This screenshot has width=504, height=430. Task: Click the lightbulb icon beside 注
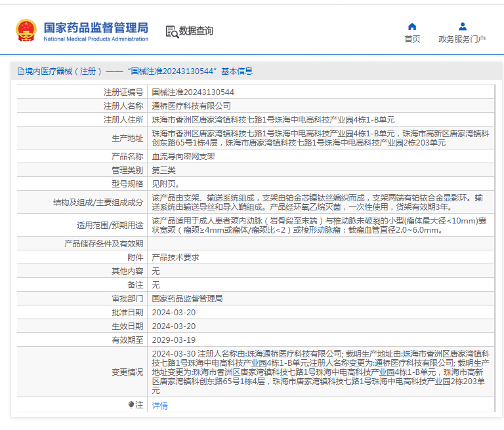[131, 405]
